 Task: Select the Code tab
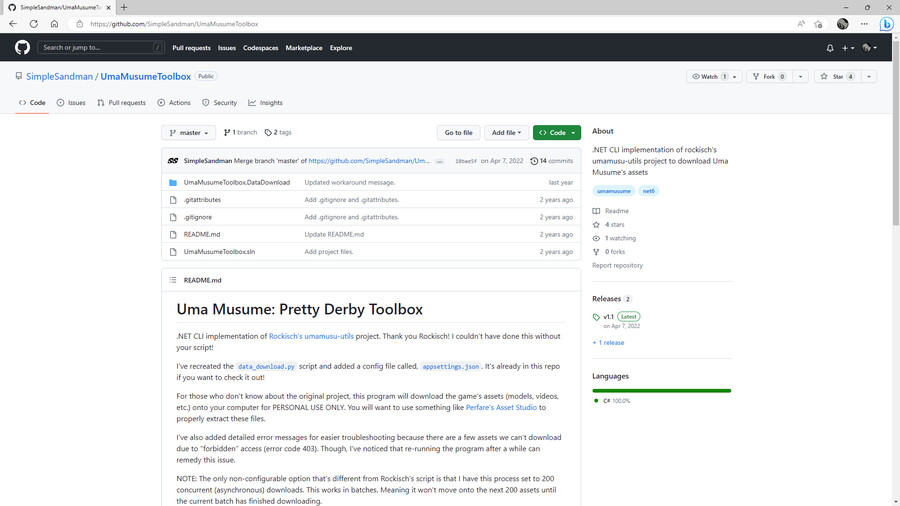click(x=32, y=103)
